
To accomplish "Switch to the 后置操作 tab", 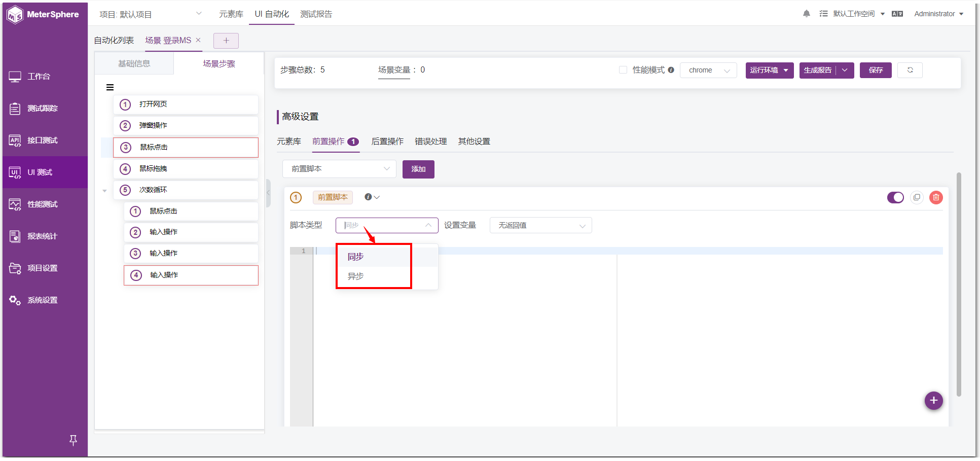I will (387, 141).
